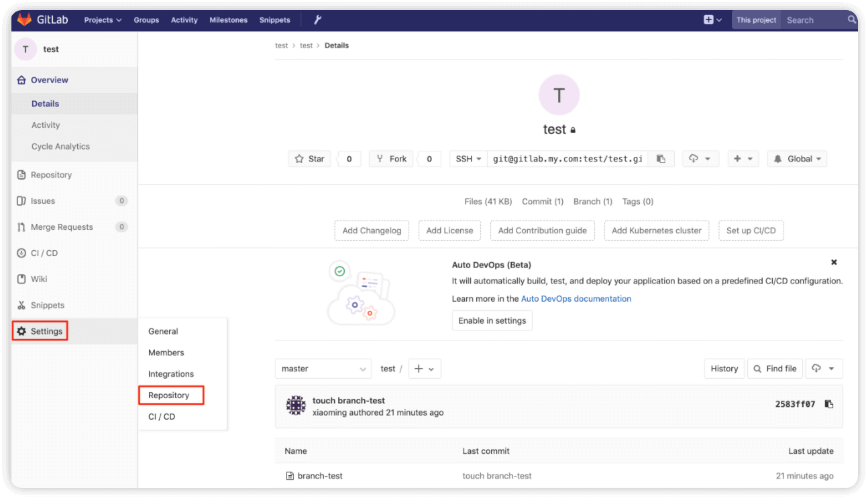Click Add License button
Viewport: 868px width, 498px height.
click(449, 231)
